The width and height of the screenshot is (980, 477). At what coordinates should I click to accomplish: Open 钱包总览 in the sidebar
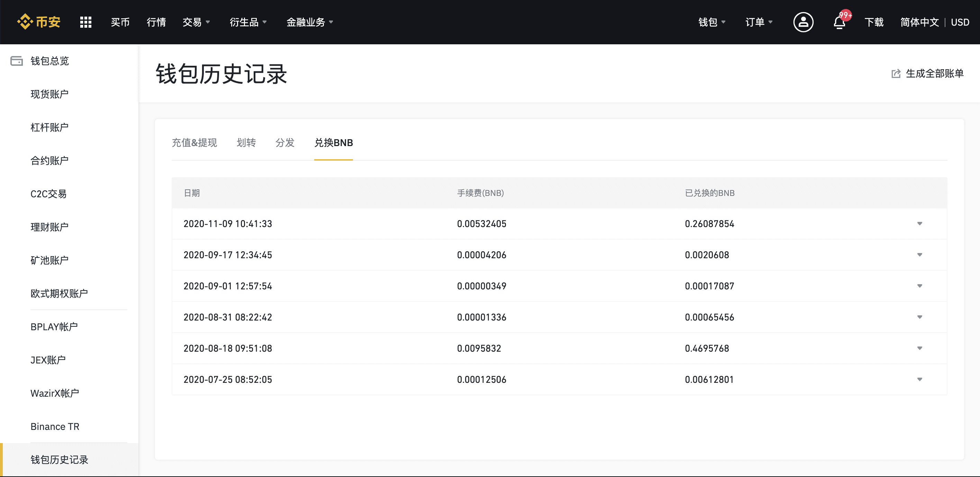point(49,61)
